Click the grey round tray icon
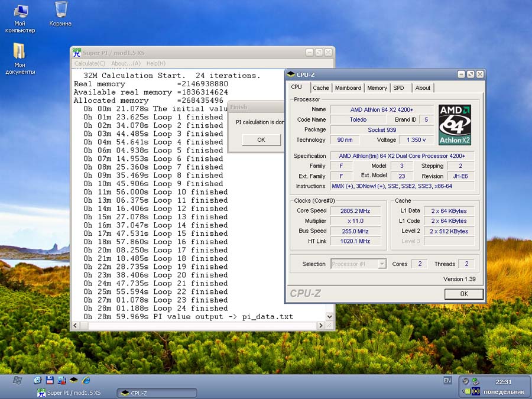Viewport: 532px width, 399px height. [x=466, y=381]
